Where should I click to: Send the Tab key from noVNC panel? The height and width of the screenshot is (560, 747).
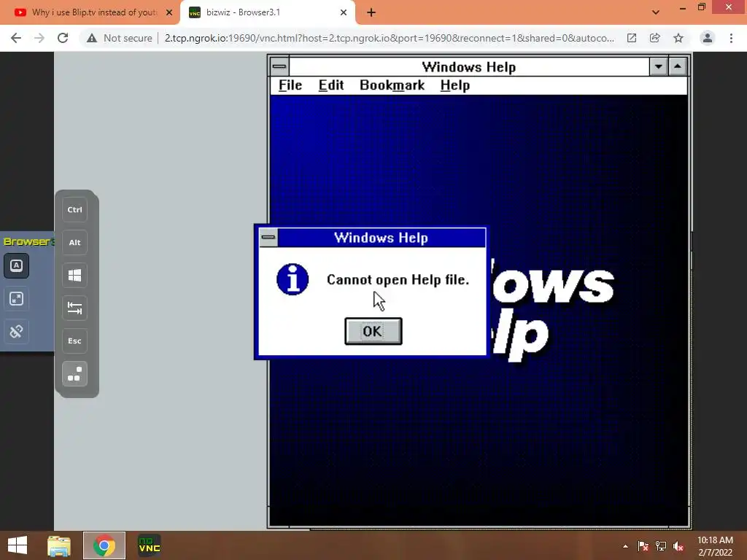coord(75,308)
